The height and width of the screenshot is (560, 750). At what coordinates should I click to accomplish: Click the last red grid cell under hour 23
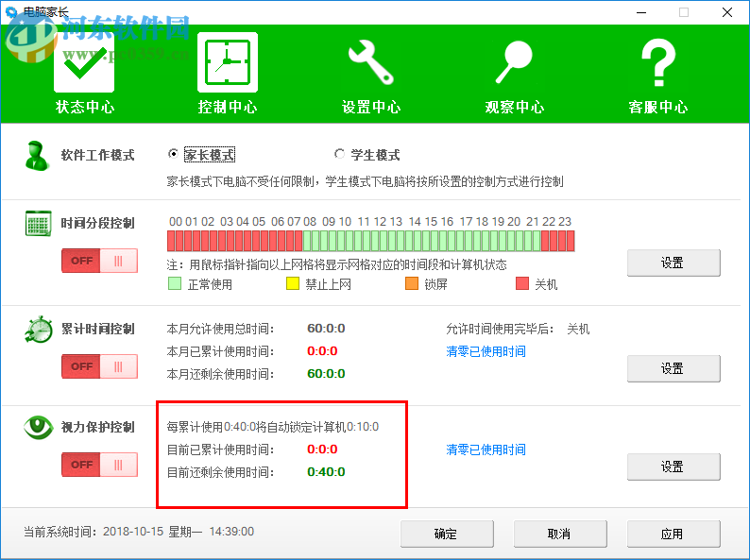(571, 241)
